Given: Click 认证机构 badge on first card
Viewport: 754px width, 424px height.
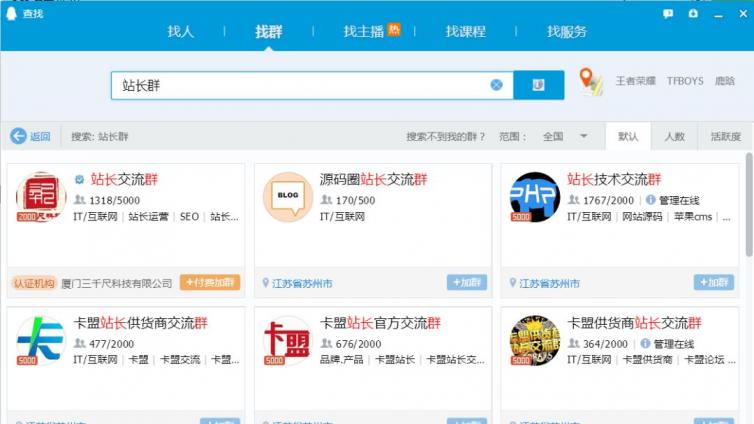Looking at the screenshot, I should (x=34, y=283).
